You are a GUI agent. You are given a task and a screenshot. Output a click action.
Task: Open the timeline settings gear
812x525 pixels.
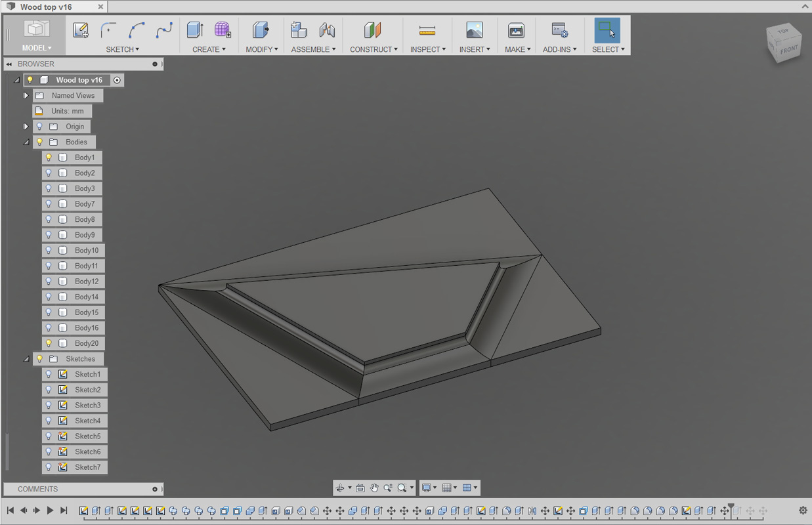pos(803,511)
